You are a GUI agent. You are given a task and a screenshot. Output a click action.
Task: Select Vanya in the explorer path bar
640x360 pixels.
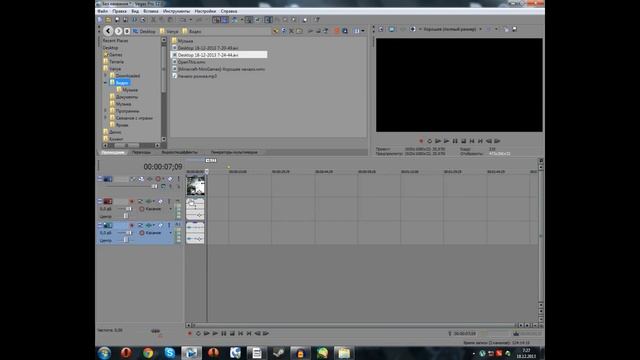click(169, 31)
